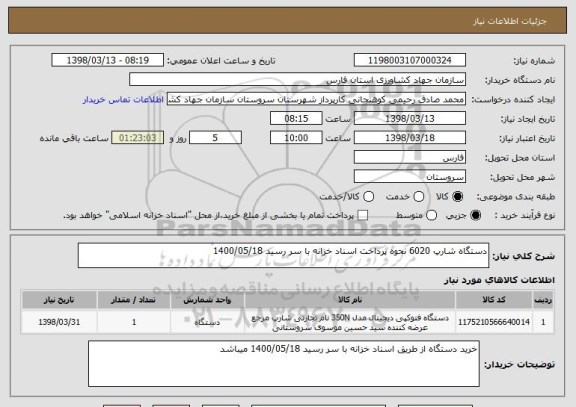Viewport: 576px width, 407px height.
Task: Click creation date field 1398/03/13
Action: (410, 119)
